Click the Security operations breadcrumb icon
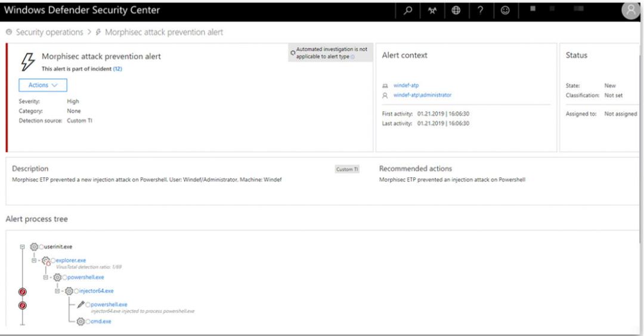The image size is (644, 336). tap(9, 32)
